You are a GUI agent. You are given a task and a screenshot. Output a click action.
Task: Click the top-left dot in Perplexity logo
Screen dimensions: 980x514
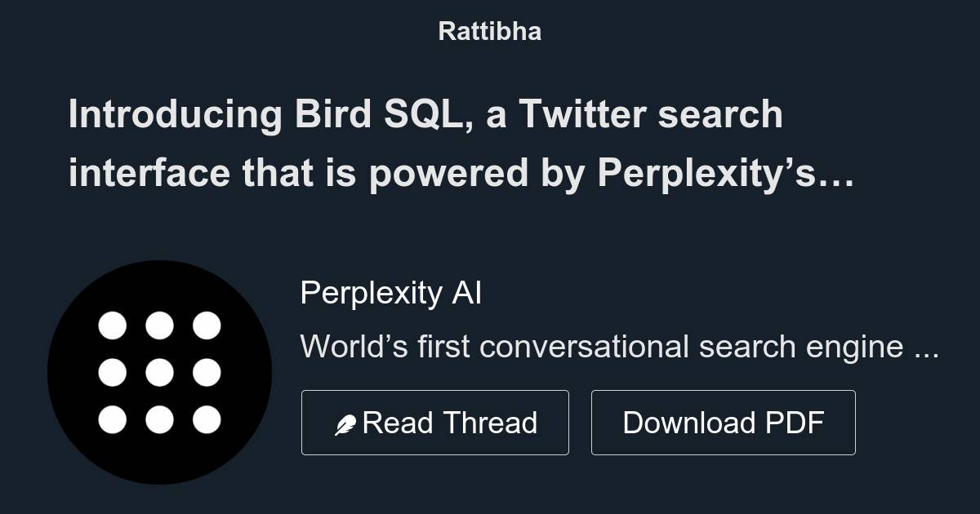pyautogui.click(x=113, y=326)
